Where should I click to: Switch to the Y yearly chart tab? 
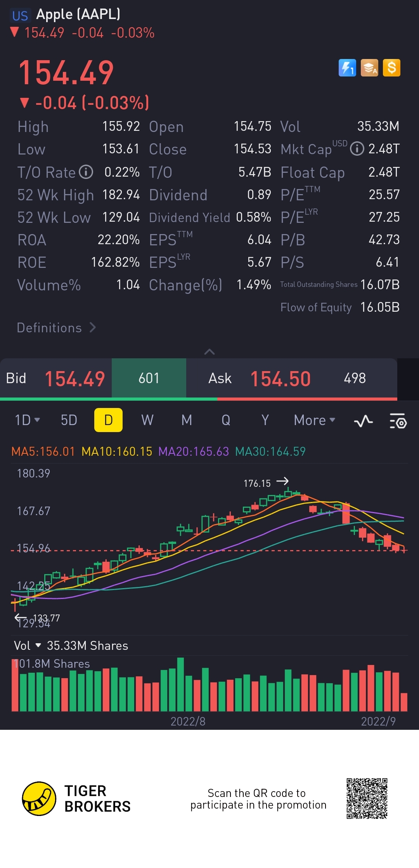point(265,420)
